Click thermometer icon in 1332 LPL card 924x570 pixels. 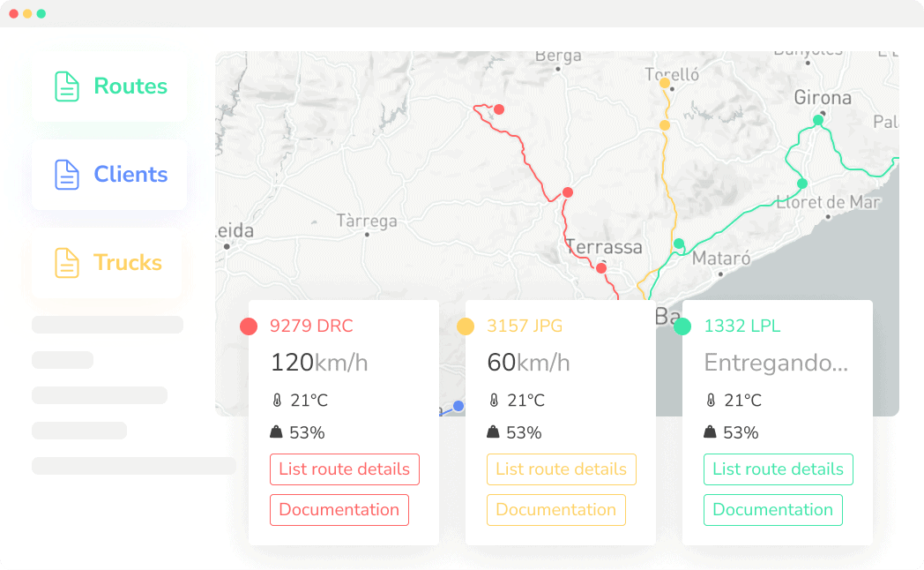(711, 401)
